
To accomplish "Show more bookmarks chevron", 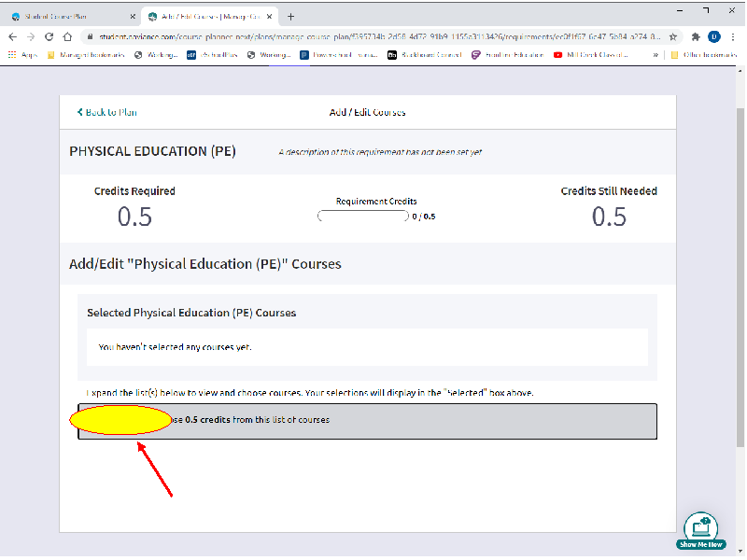I will pyautogui.click(x=655, y=55).
